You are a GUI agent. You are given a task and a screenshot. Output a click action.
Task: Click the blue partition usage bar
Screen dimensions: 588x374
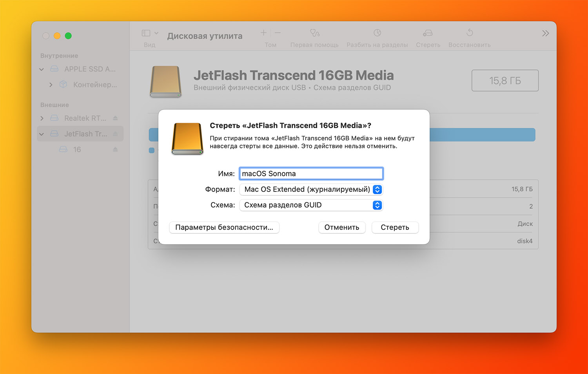click(482, 135)
